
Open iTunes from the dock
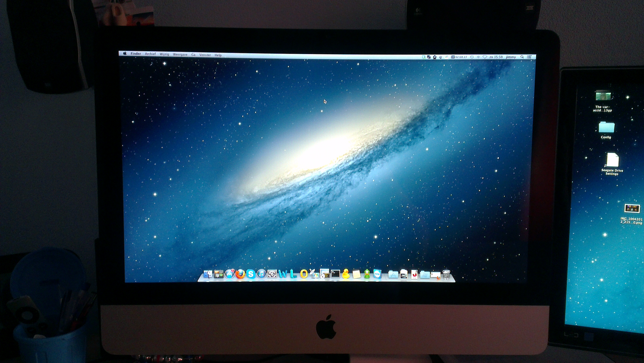[x=261, y=274]
